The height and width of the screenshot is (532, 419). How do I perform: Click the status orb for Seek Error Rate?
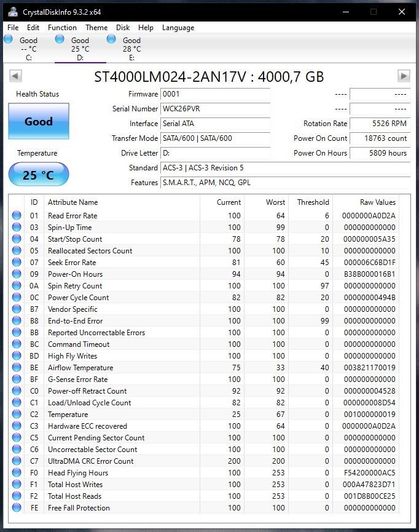tap(17, 262)
